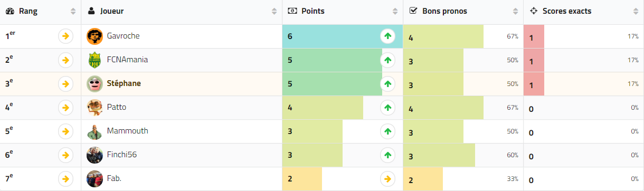This screenshot has height=191, width=644.
Task: Click the green up arrow in Patto's points row
Action: [388, 108]
